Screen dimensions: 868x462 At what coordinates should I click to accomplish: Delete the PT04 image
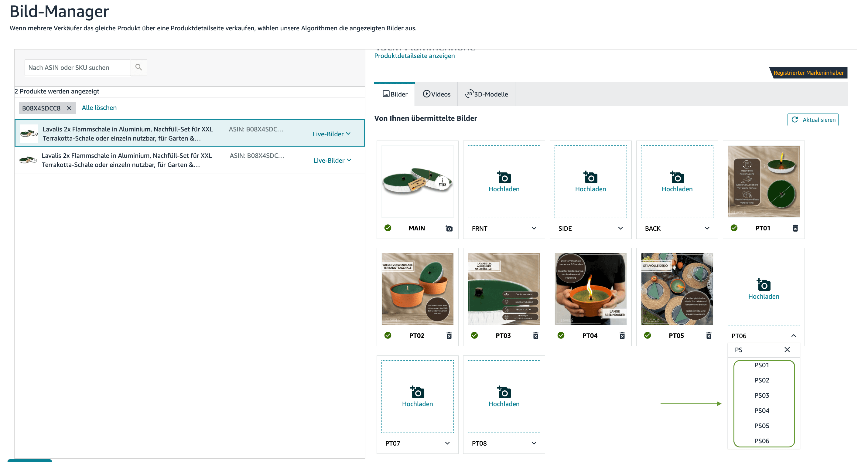point(622,336)
